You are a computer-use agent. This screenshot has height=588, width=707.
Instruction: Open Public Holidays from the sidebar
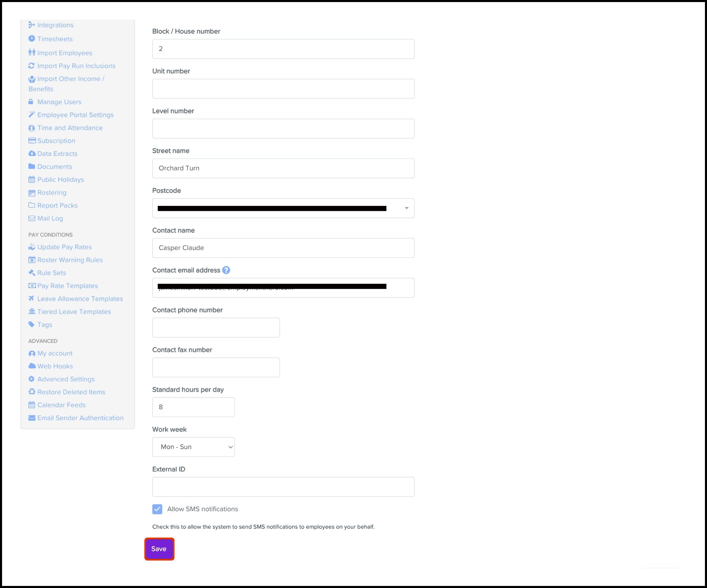click(60, 180)
